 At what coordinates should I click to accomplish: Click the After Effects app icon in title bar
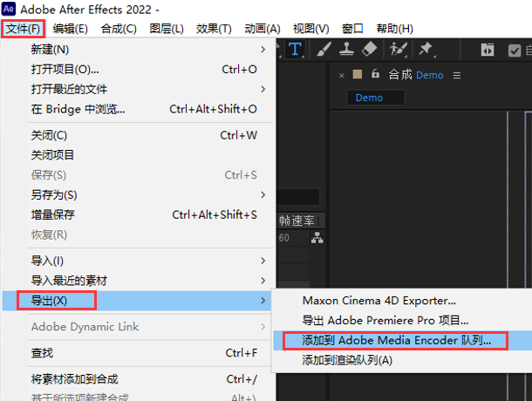[x=9, y=9]
